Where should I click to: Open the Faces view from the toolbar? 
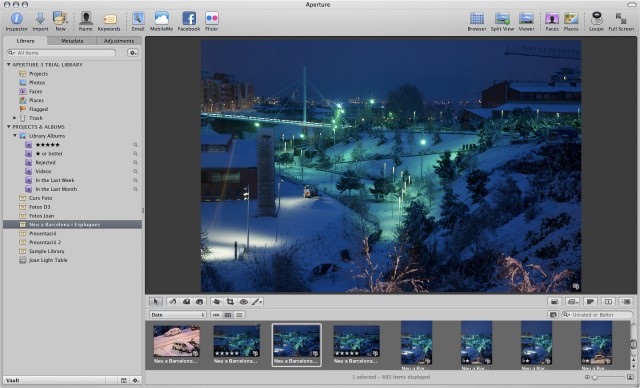[x=552, y=21]
